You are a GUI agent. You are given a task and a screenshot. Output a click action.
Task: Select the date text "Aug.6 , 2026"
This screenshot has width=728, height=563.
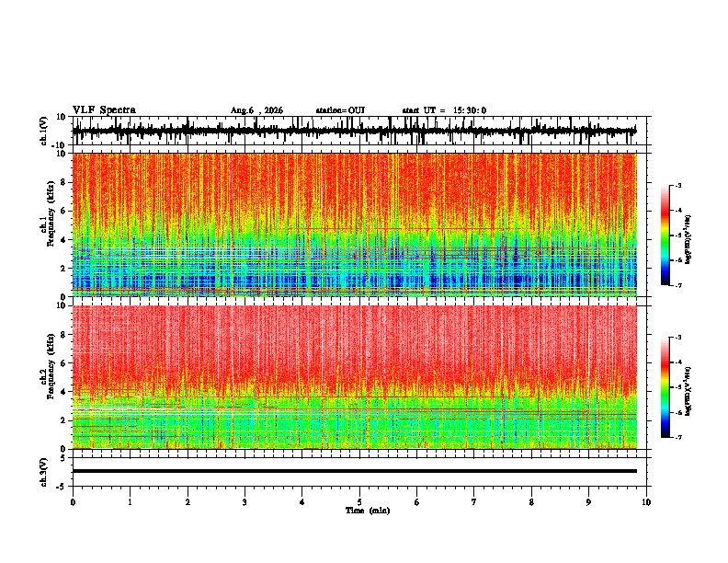(256, 110)
